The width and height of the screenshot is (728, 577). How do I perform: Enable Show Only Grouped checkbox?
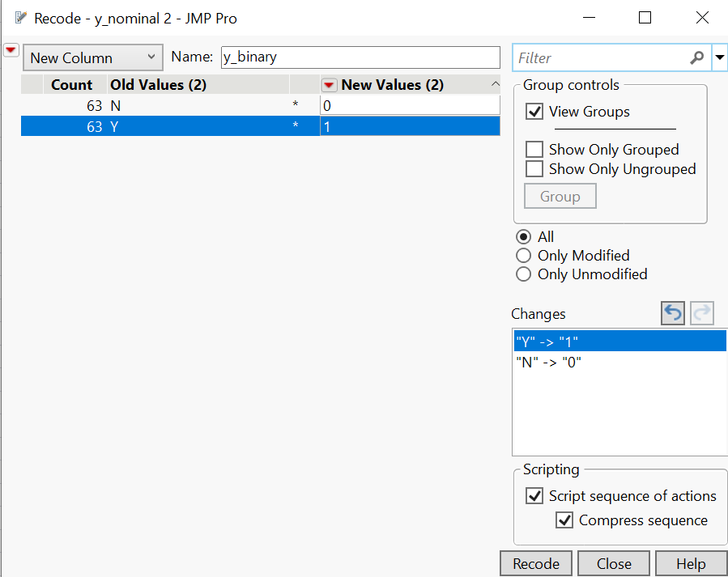tap(534, 150)
